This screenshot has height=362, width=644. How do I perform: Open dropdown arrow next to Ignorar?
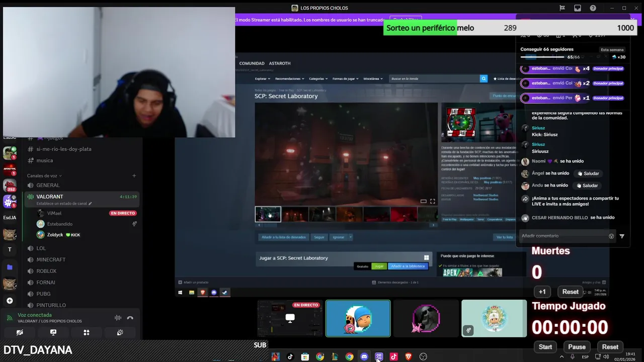351,237
